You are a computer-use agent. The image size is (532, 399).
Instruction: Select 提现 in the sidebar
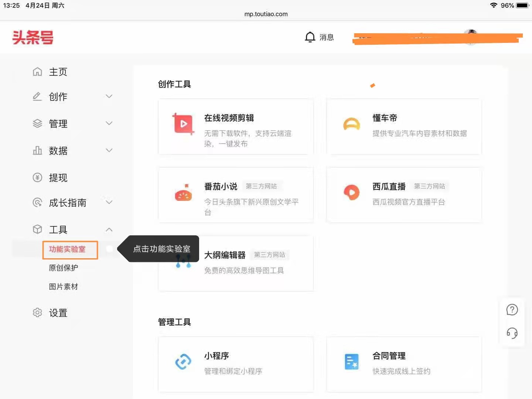pyautogui.click(x=58, y=178)
